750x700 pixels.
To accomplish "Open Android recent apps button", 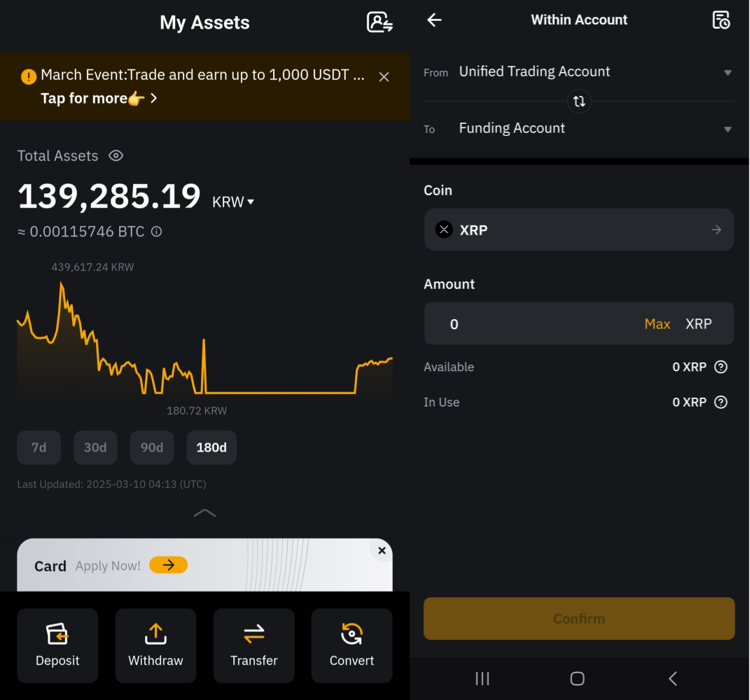I will coord(482,678).
